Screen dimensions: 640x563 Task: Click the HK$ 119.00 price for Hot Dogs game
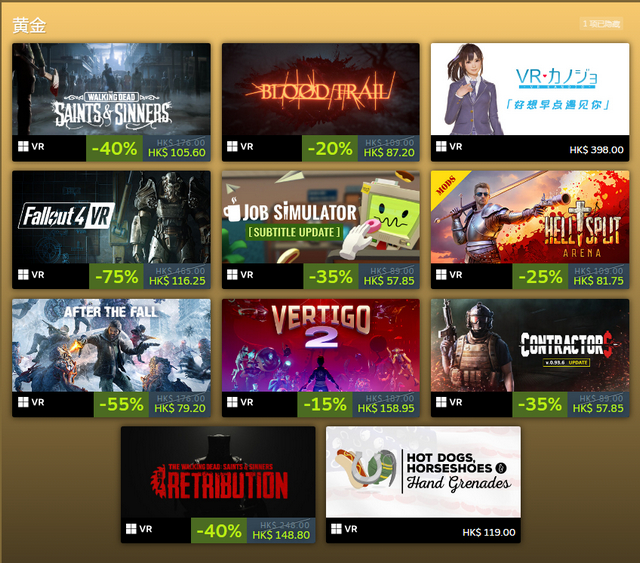pyautogui.click(x=489, y=532)
